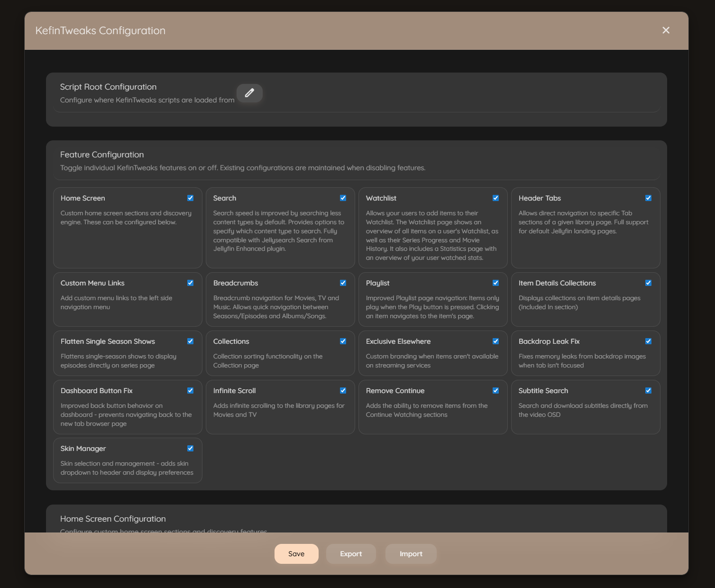Toggle the Infinite Scroll checkbox
Viewport: 715px width, 588px height.
point(343,391)
